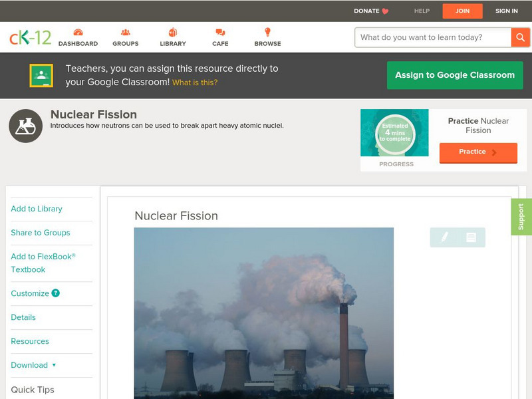Click the Download link

29,365
